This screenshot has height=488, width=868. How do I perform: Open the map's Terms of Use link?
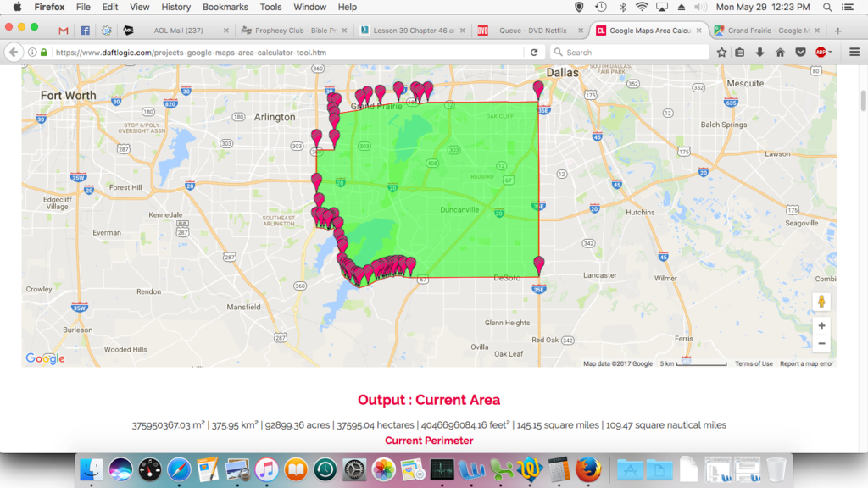tap(754, 363)
